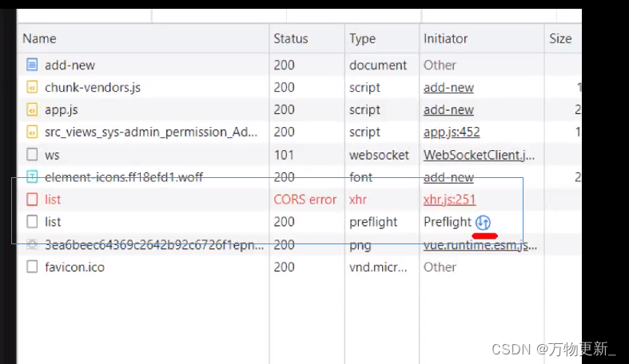Click the ws websocket request icon
The width and height of the screenshot is (629, 364).
(32, 155)
